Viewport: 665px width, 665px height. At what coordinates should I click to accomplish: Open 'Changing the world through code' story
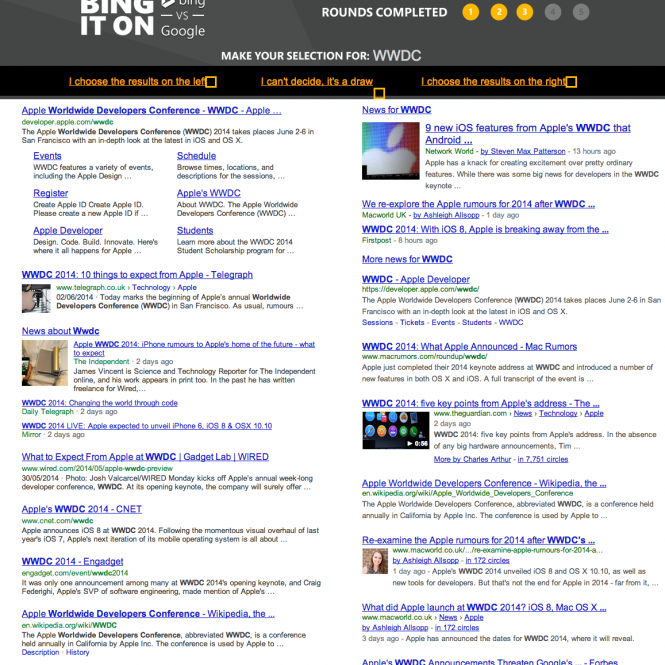[100, 402]
